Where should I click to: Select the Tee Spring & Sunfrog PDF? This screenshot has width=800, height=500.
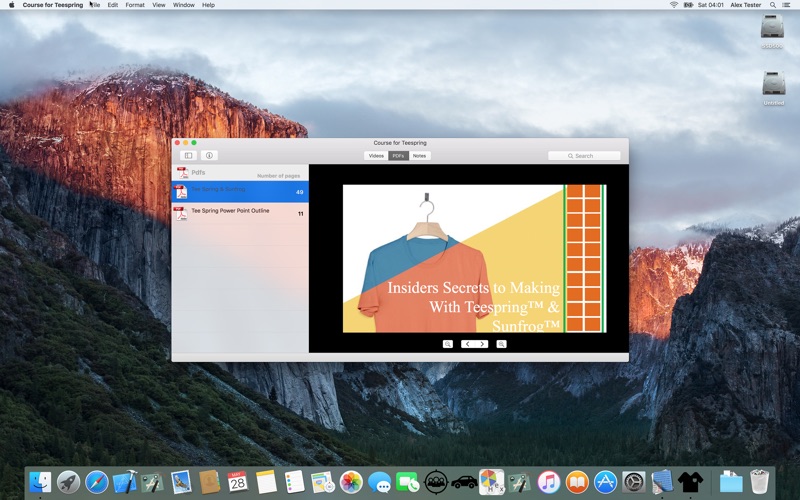[x=240, y=191]
